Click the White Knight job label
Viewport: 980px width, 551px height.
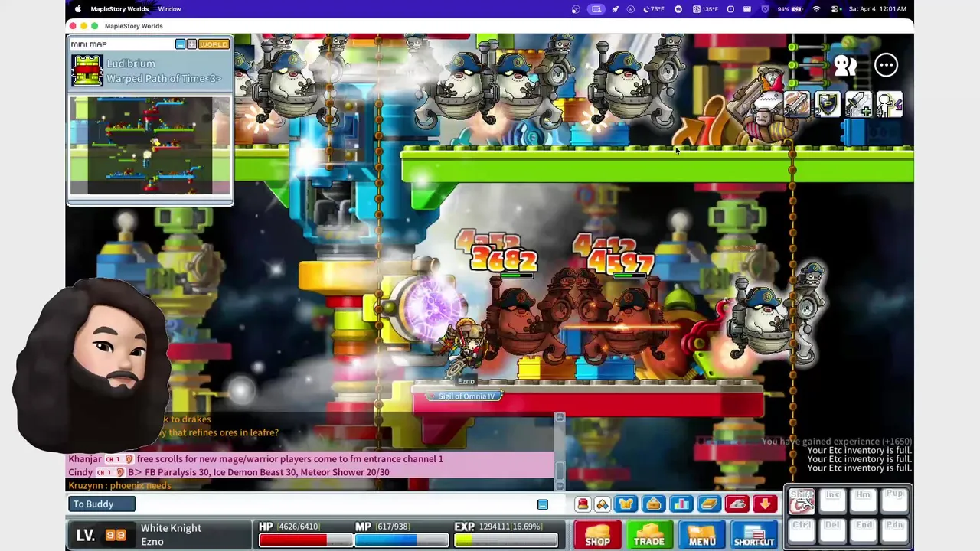[171, 528]
